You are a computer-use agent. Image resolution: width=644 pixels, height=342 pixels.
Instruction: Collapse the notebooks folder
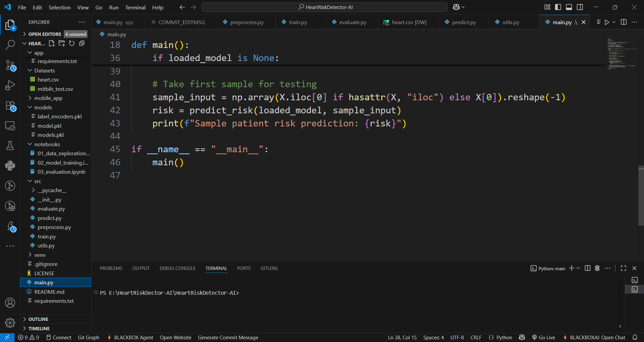47,144
